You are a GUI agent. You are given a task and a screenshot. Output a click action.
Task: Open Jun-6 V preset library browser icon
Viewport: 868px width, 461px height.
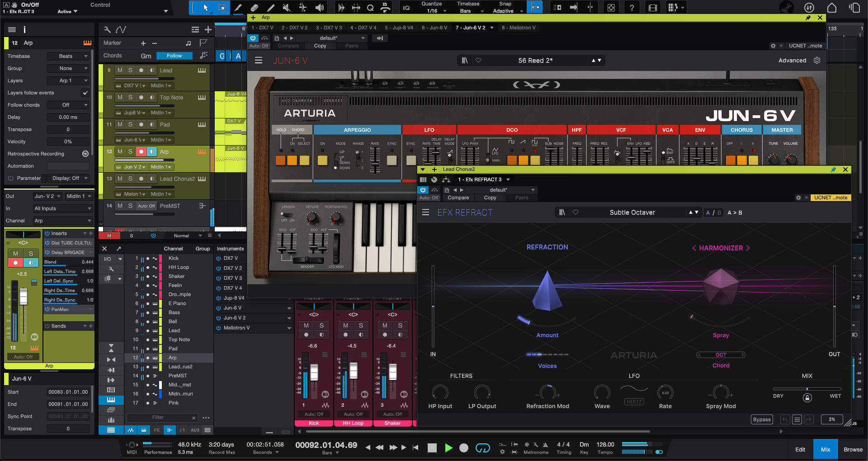point(464,60)
